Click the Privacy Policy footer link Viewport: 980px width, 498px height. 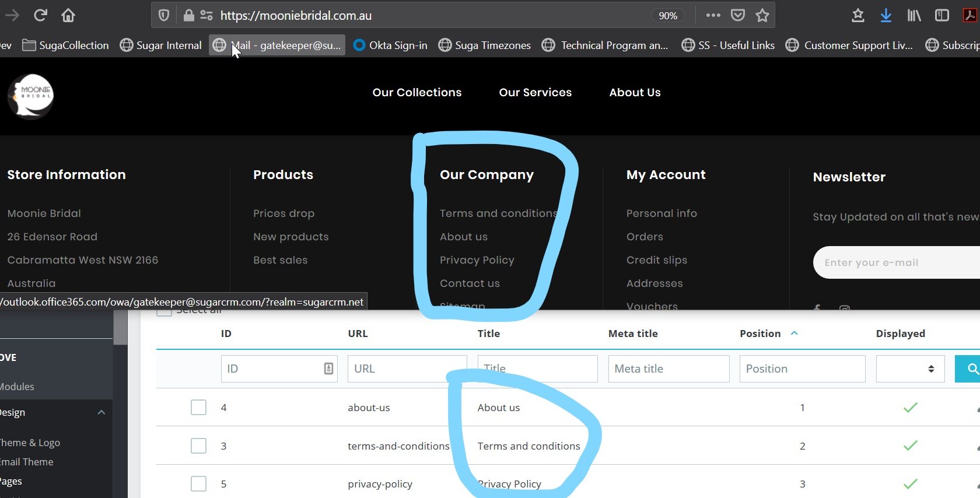click(477, 260)
